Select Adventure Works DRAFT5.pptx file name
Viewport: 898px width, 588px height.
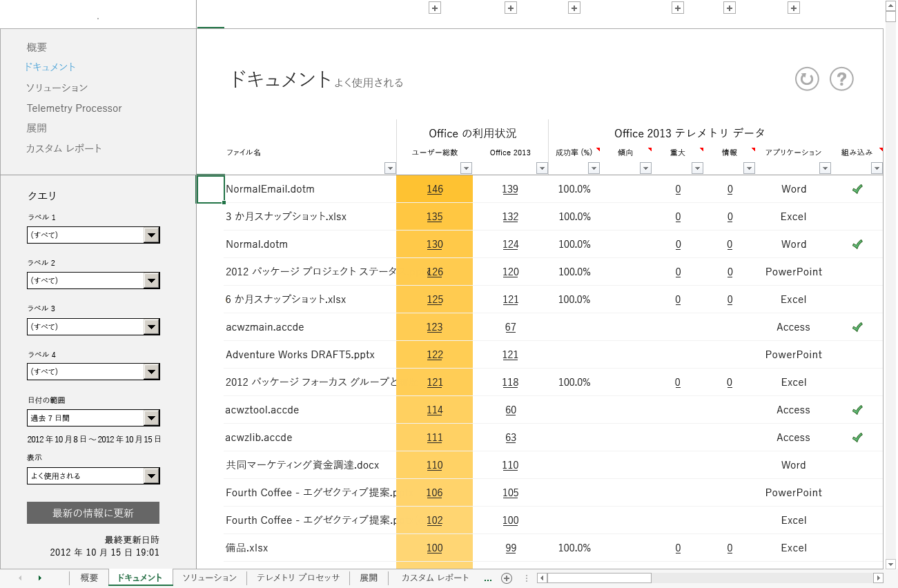coord(300,355)
